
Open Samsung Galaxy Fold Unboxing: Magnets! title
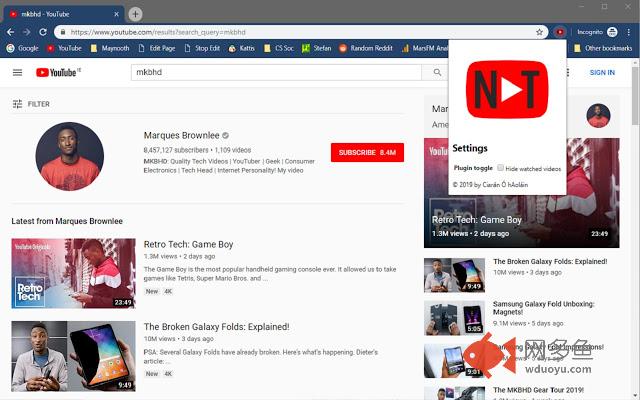coord(543,308)
